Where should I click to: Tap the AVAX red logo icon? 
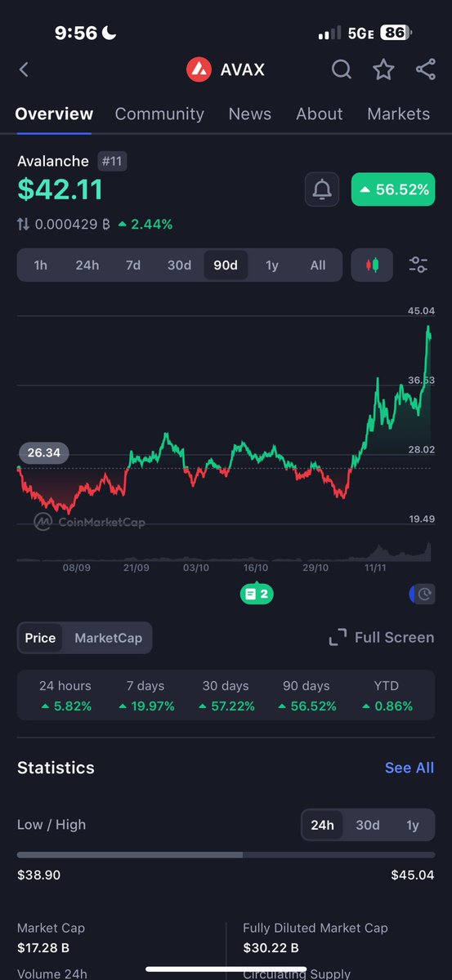[x=199, y=70]
